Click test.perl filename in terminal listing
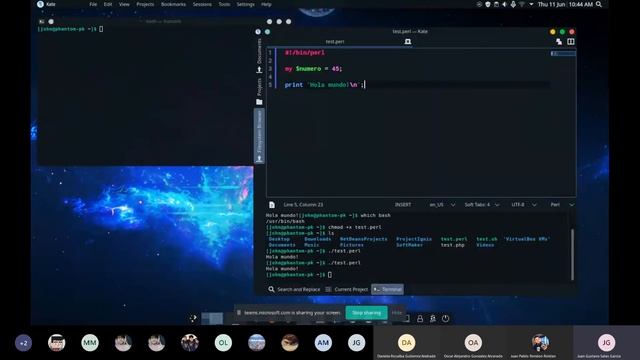 (x=454, y=239)
